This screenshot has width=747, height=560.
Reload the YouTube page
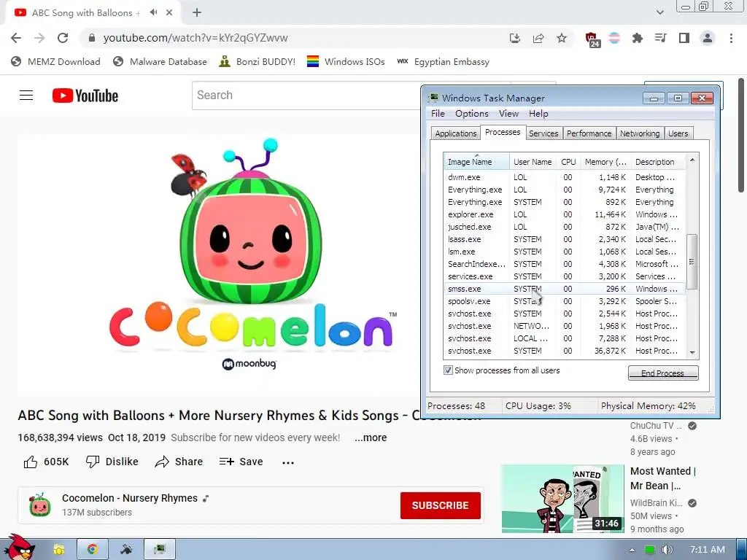point(63,38)
